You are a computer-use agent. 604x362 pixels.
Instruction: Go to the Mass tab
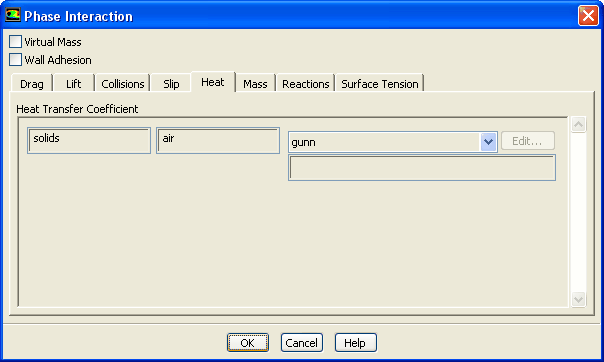(x=255, y=84)
